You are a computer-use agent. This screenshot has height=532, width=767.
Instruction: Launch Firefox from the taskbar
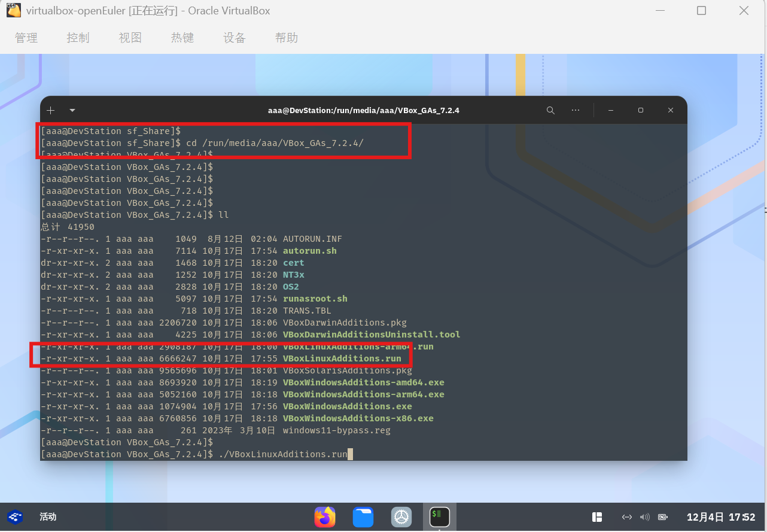coord(325,517)
